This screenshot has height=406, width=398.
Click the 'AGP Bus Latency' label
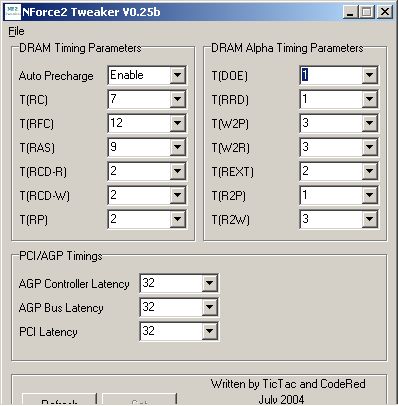[61, 308]
